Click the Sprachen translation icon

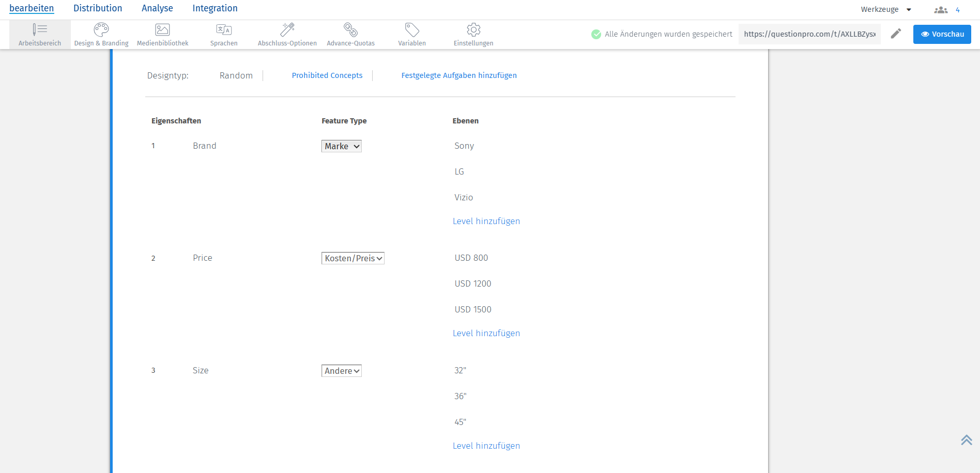[224, 30]
